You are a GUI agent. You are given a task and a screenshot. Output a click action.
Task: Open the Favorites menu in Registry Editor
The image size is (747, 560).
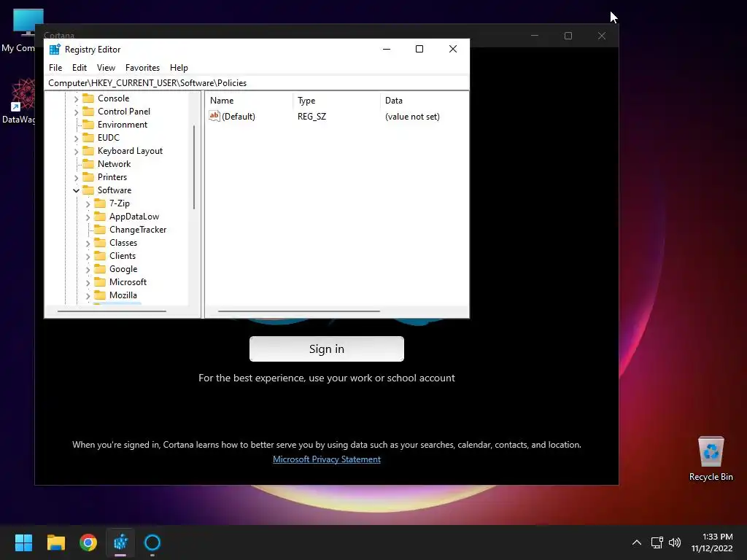click(142, 68)
